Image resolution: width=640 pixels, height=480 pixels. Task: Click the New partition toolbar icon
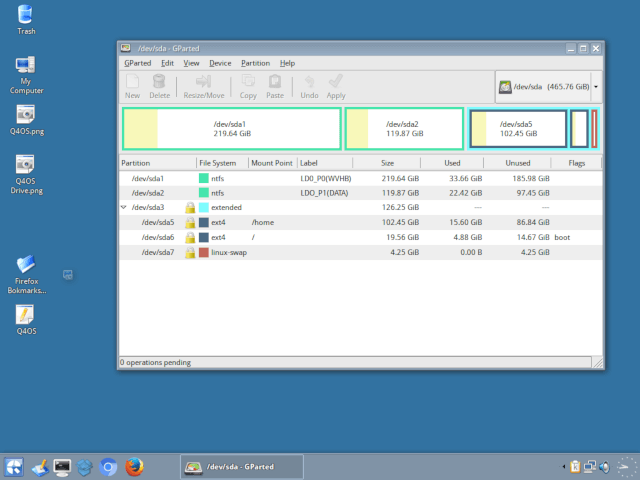tap(132, 86)
